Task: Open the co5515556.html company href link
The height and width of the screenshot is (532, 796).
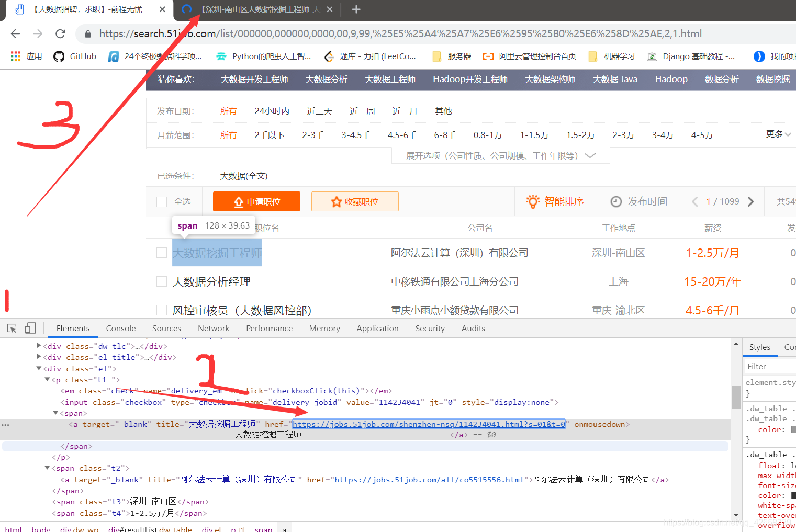Action: pyautogui.click(x=429, y=480)
